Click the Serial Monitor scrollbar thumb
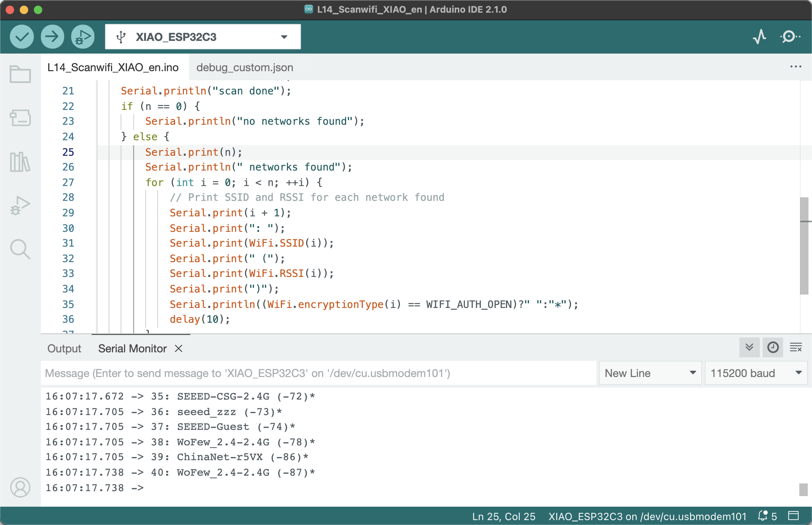The width and height of the screenshot is (812, 525). click(x=803, y=489)
